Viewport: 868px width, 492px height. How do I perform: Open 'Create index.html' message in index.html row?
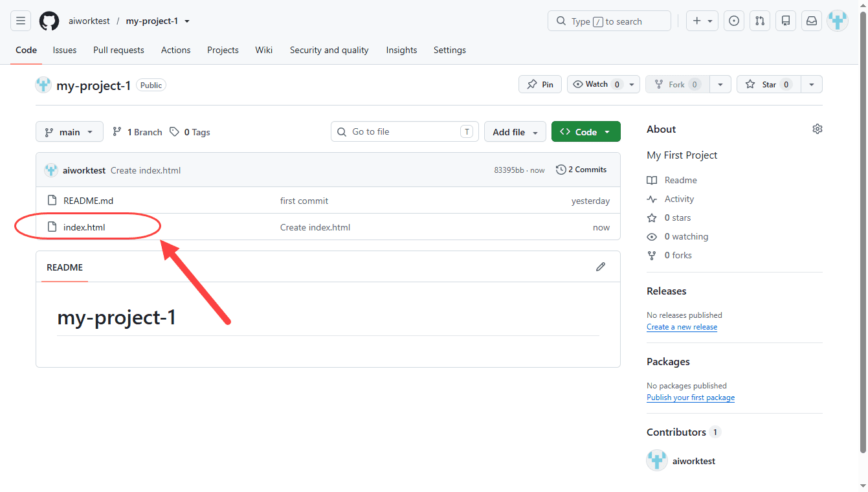click(315, 227)
